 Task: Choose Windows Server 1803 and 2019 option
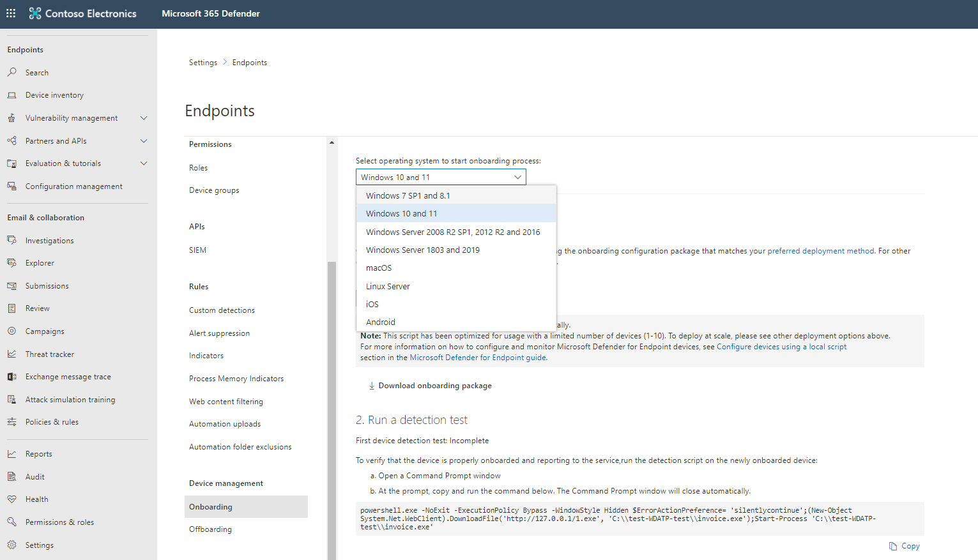pos(456,250)
